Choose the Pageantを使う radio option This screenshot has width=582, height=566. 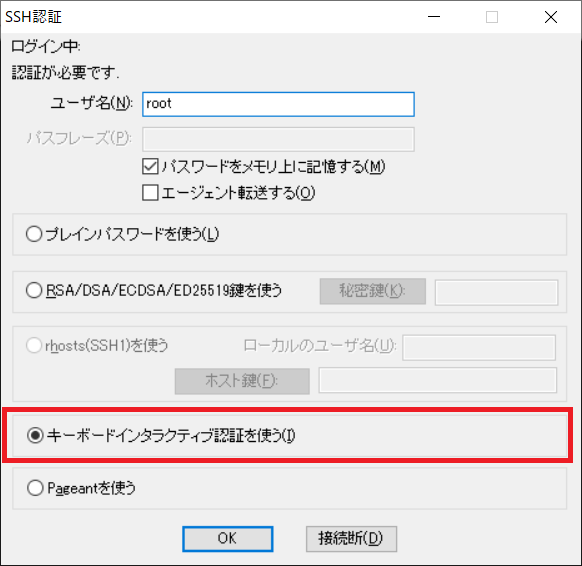(35, 488)
